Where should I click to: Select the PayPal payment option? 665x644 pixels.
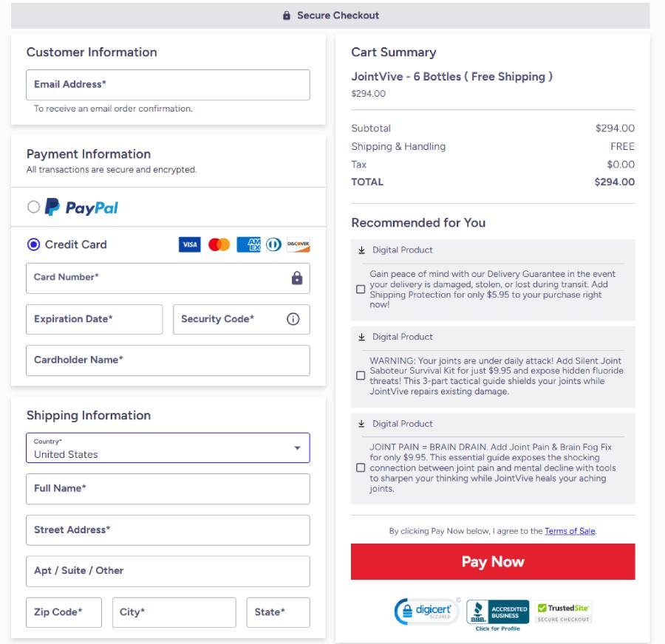pos(33,208)
